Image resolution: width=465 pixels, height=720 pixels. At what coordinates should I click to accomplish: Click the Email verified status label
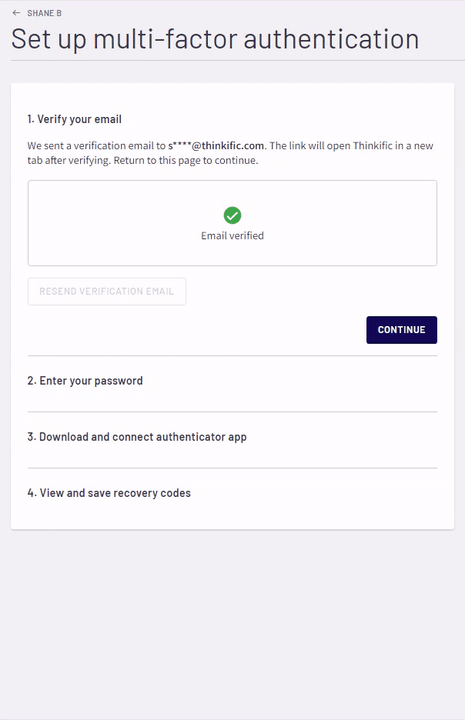(x=232, y=236)
